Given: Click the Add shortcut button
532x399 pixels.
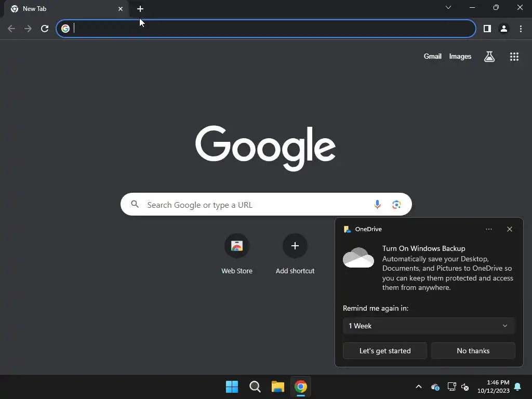Looking at the screenshot, I should [x=295, y=254].
